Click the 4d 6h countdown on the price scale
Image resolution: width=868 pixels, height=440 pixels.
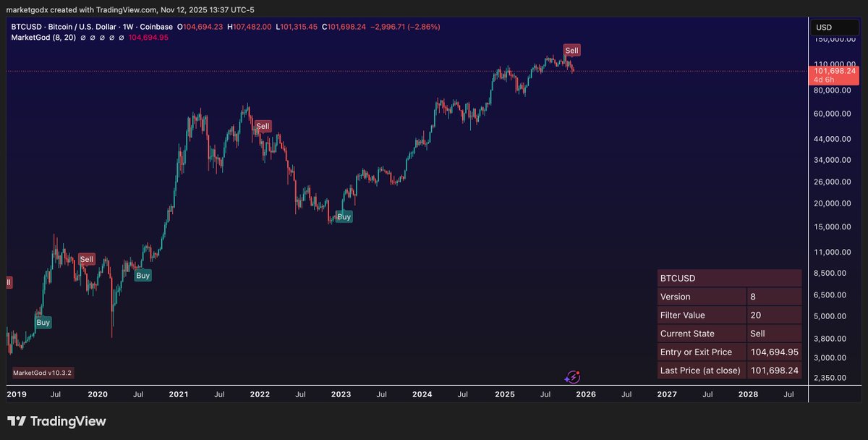click(x=825, y=80)
